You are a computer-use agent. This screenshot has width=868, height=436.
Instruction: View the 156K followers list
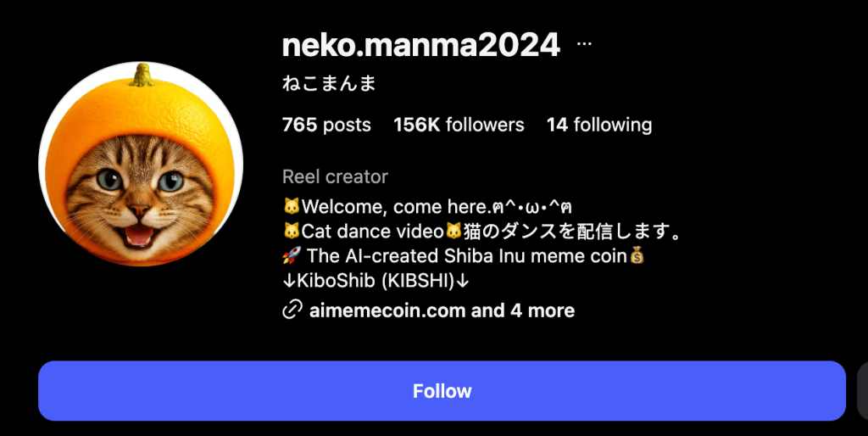(x=459, y=125)
